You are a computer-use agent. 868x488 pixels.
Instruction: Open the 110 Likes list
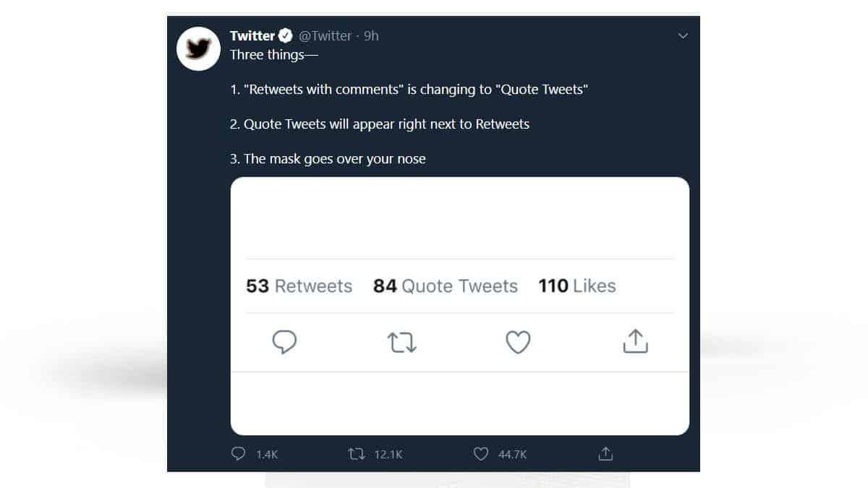pos(576,286)
